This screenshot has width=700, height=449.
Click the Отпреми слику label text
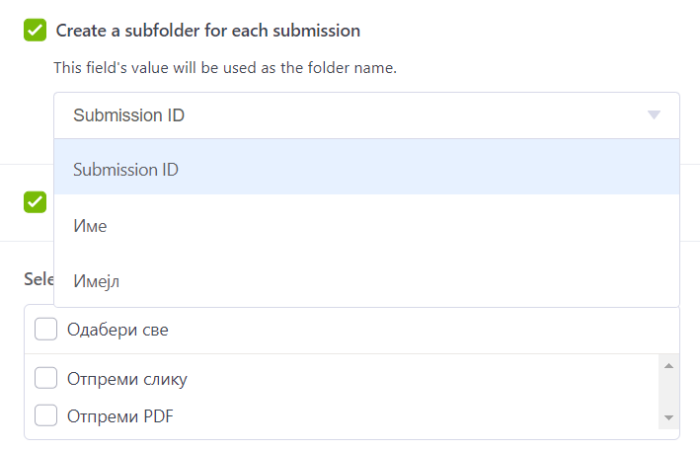pos(127,379)
